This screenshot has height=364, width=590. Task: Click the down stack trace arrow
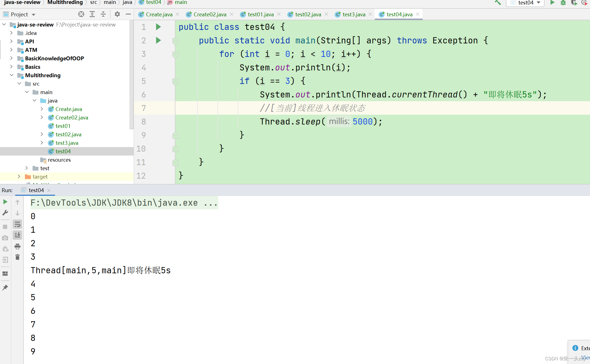click(17, 213)
